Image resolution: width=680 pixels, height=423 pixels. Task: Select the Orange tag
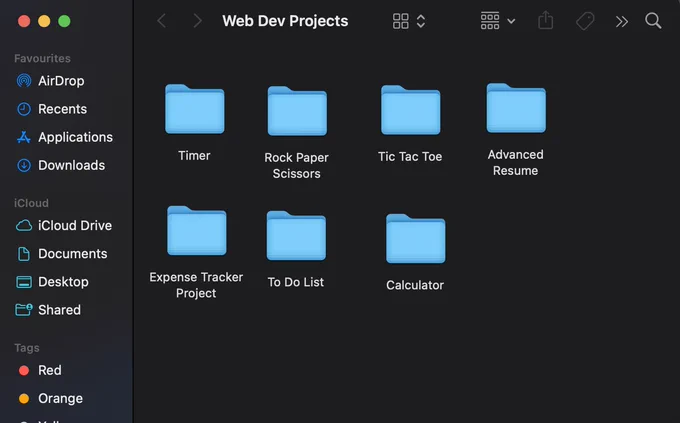(50, 399)
